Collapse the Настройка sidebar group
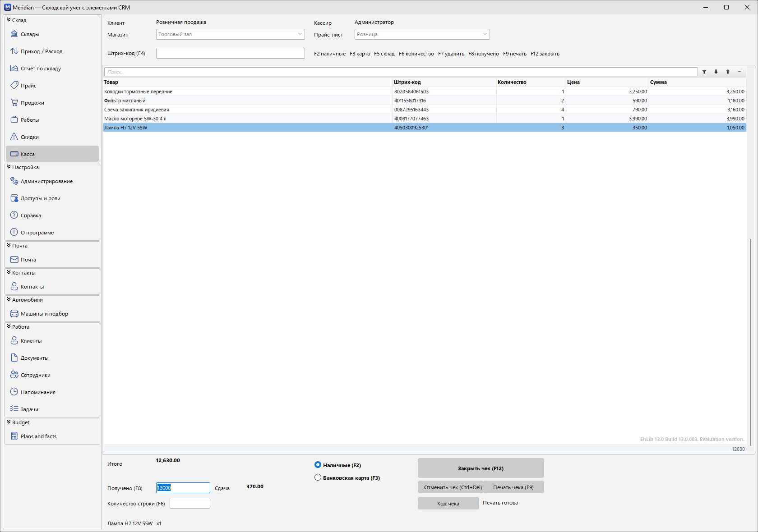The image size is (758, 532). click(9, 167)
